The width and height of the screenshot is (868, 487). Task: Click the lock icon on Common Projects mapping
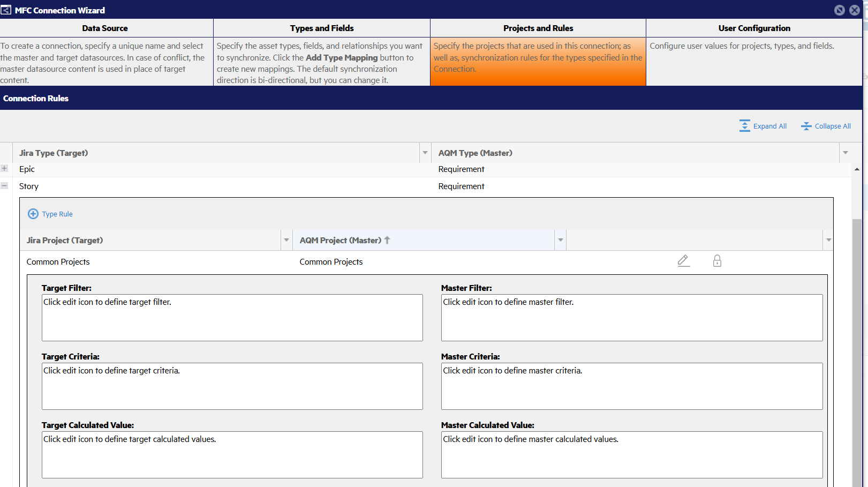pos(717,261)
